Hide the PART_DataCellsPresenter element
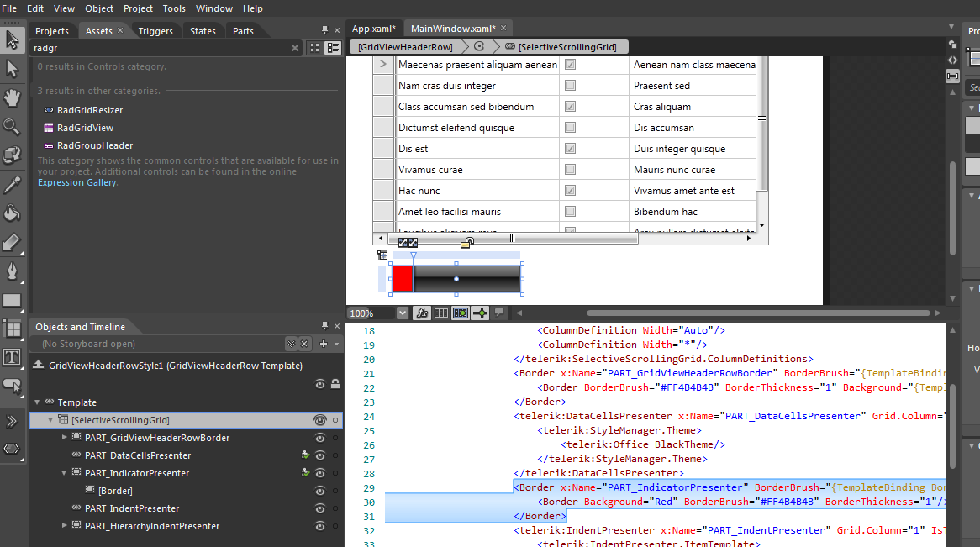980x547 pixels. 320,455
